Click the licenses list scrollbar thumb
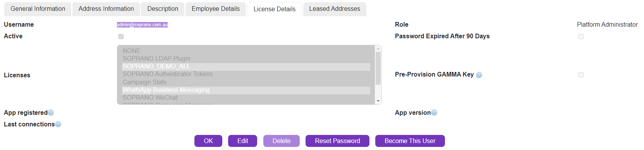 pyautogui.click(x=378, y=68)
